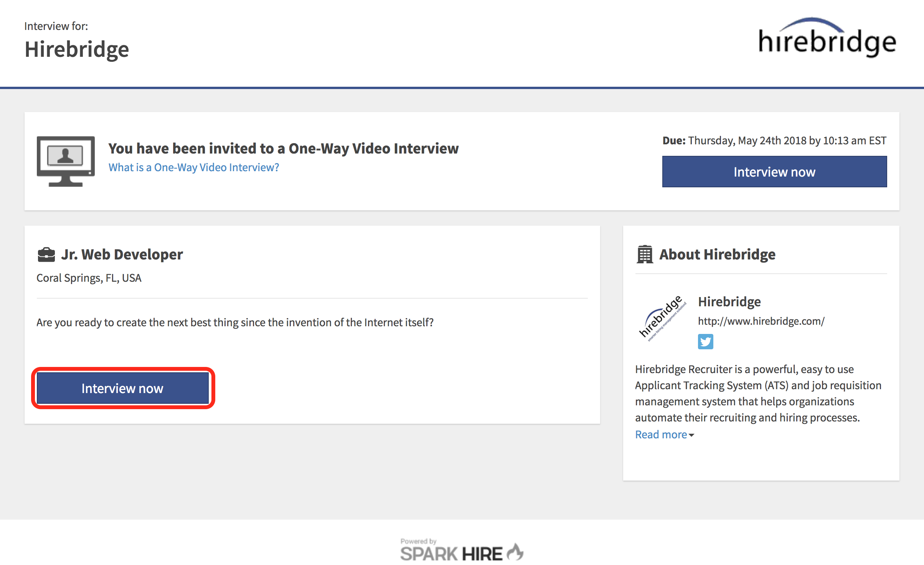Click the highlighted Interview now button

point(122,388)
